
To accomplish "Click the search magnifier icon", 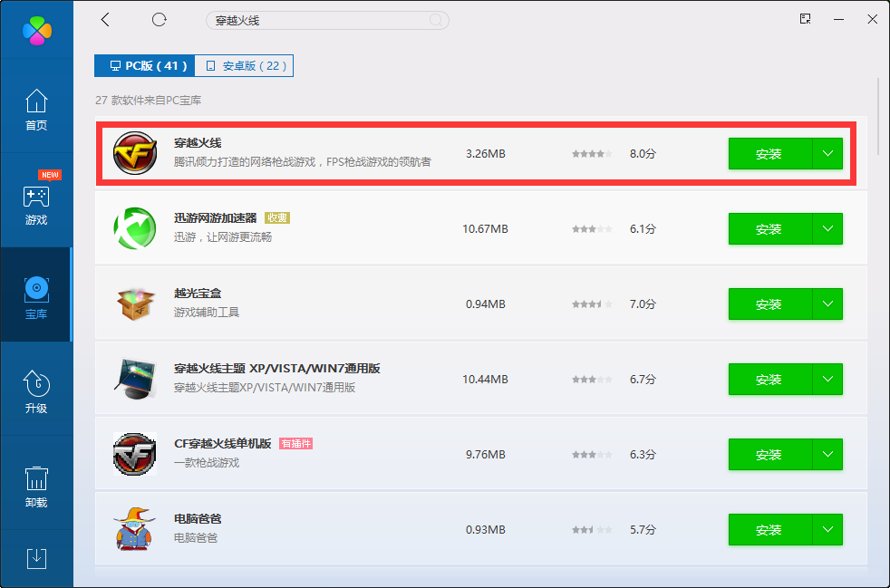I will tap(436, 21).
